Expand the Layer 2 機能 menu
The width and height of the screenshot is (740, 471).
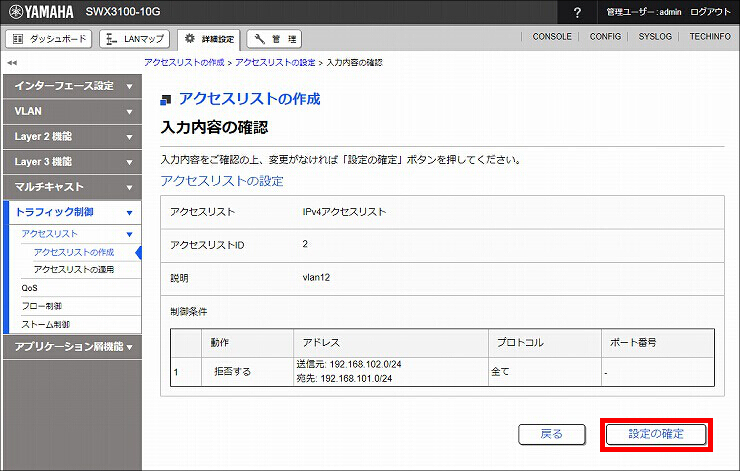tap(72, 136)
